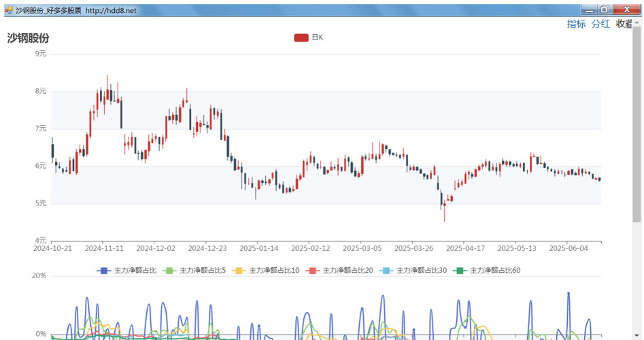Viewport: 644px width, 340px height.
Task: Click the vertical scrollbar thumb
Action: pos(637,124)
